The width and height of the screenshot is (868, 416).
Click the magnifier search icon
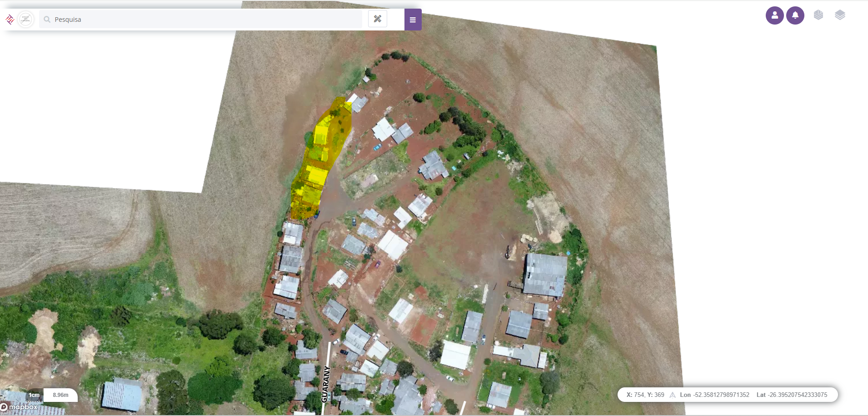(x=47, y=20)
